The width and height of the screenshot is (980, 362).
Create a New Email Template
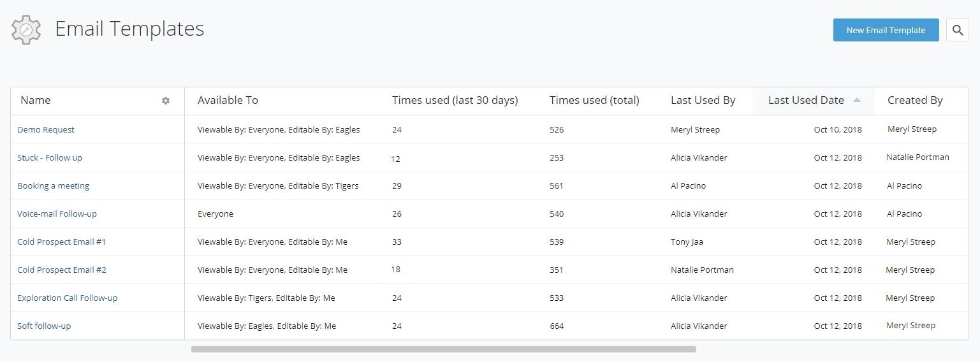click(886, 30)
